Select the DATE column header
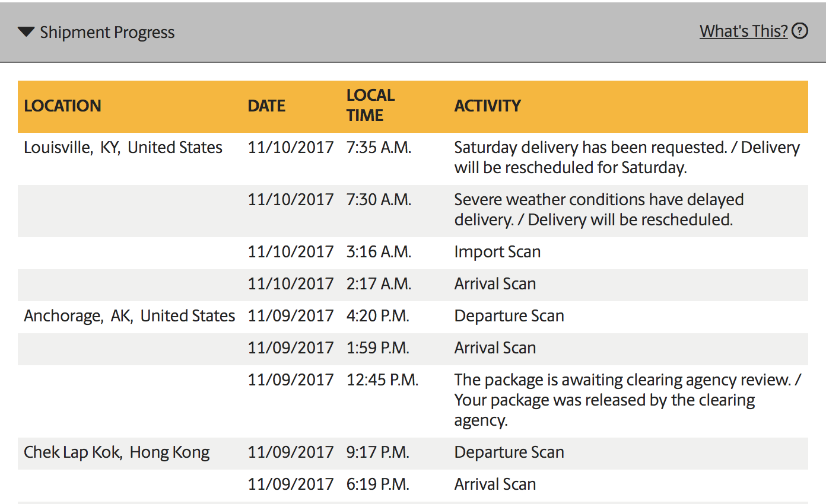 click(x=266, y=106)
